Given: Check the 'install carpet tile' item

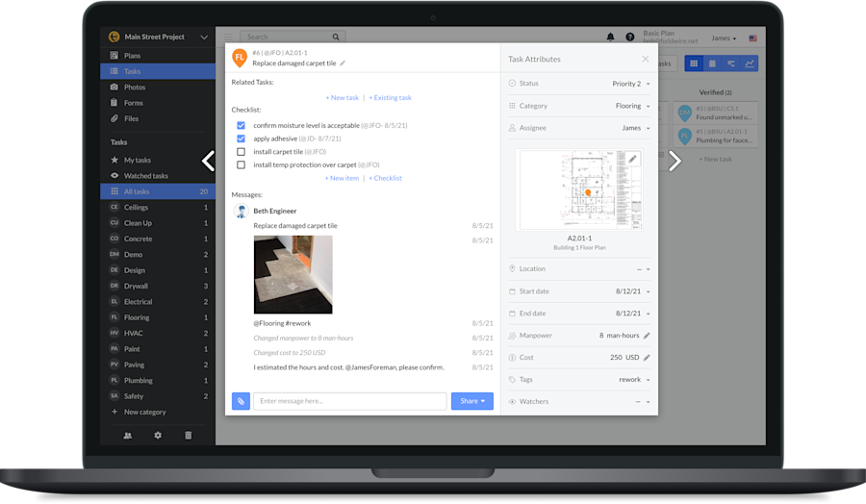Looking at the screenshot, I should click(x=242, y=152).
